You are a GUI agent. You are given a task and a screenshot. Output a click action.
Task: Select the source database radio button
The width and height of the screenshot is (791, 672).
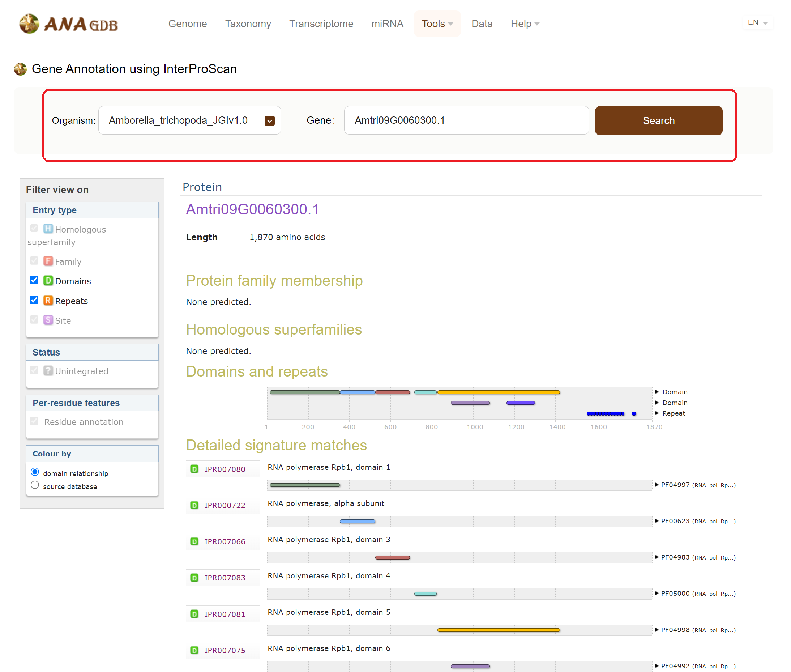click(35, 485)
